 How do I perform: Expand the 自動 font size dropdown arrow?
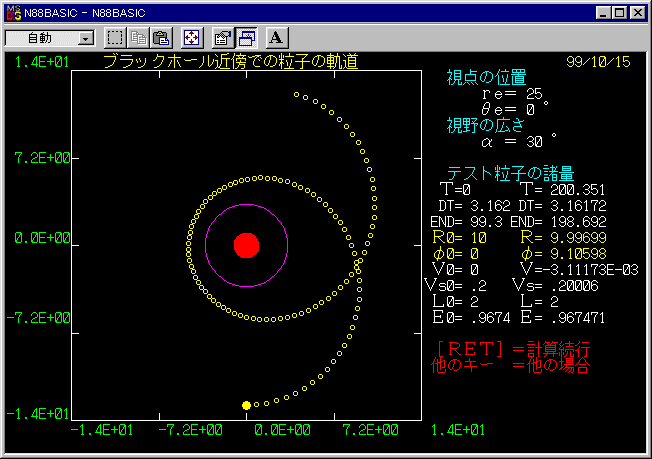[x=85, y=38]
